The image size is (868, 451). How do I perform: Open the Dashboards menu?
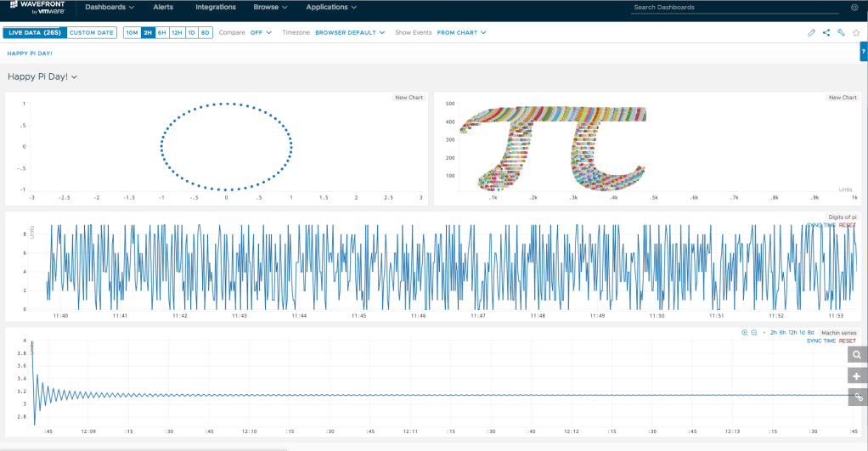point(109,7)
